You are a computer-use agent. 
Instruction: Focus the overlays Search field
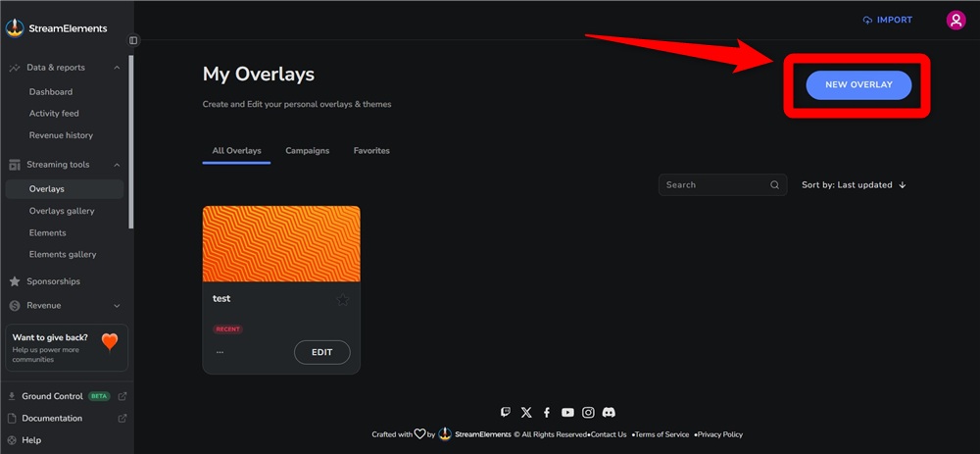(x=722, y=185)
